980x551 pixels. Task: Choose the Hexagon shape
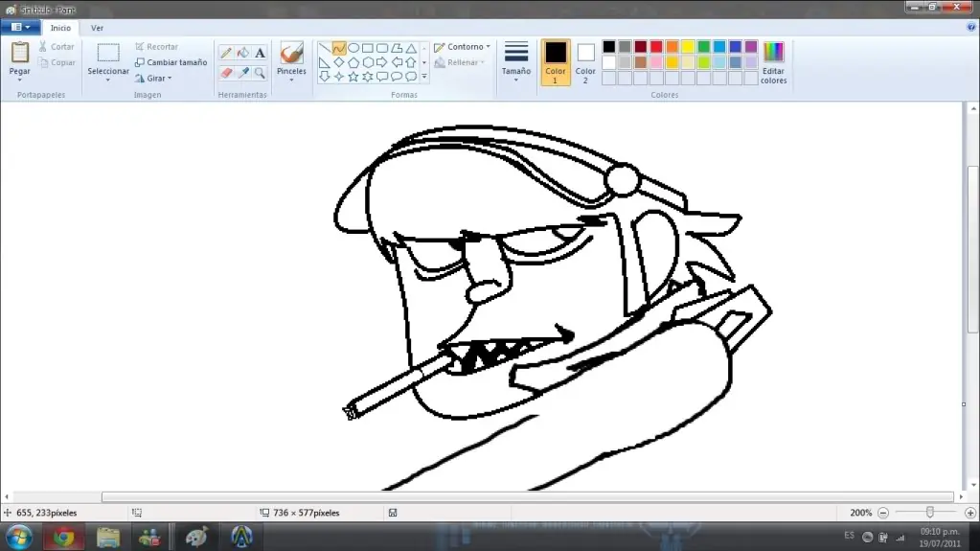368,62
